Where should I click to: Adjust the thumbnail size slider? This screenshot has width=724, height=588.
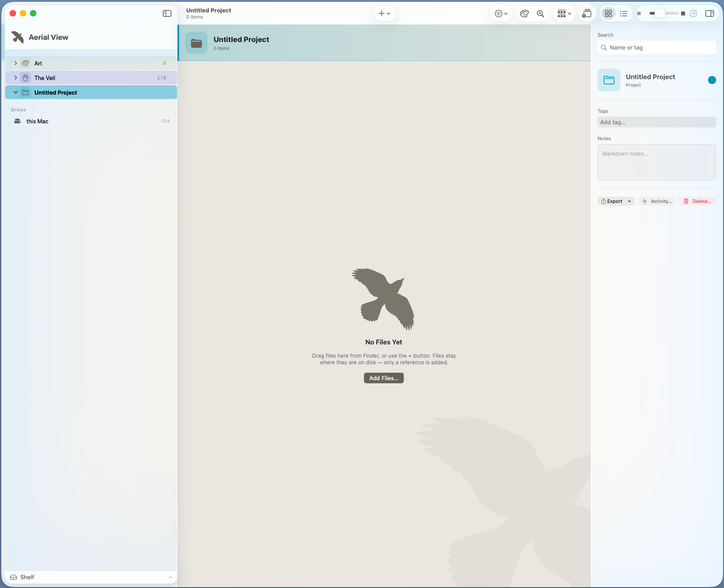(x=660, y=13)
